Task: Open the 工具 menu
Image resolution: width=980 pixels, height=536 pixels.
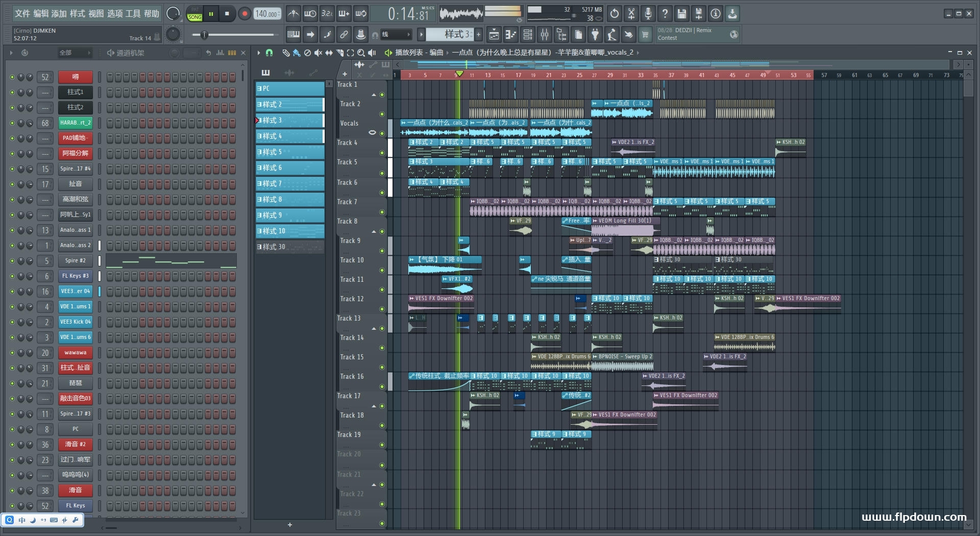Action: pyautogui.click(x=133, y=14)
